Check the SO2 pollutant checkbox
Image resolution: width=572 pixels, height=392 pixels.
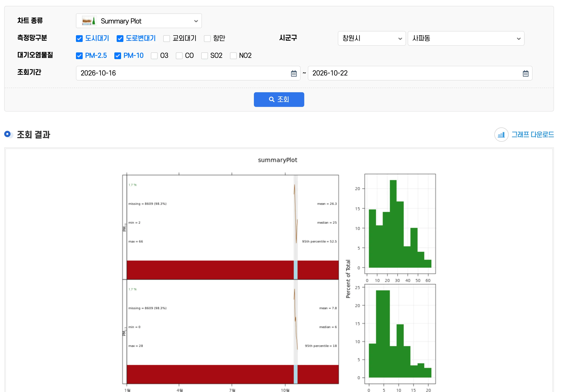[x=205, y=56]
